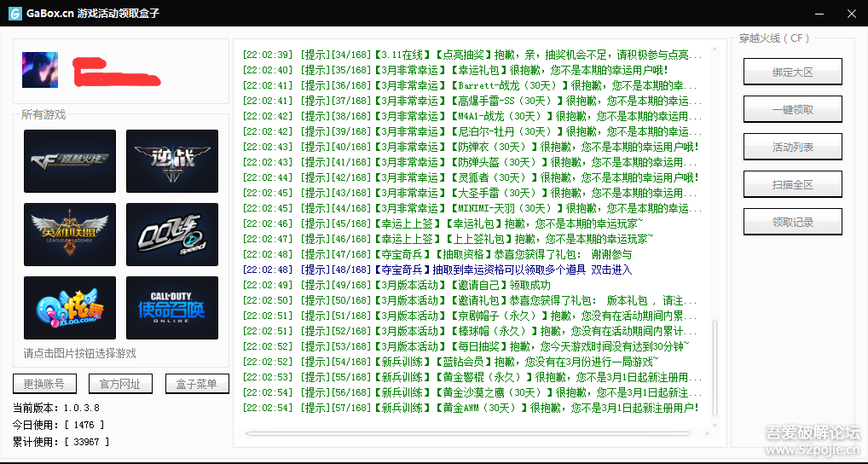Select log line [44/168] MINIMI-天羽
This screenshot has width=868, height=464.
click(472, 208)
